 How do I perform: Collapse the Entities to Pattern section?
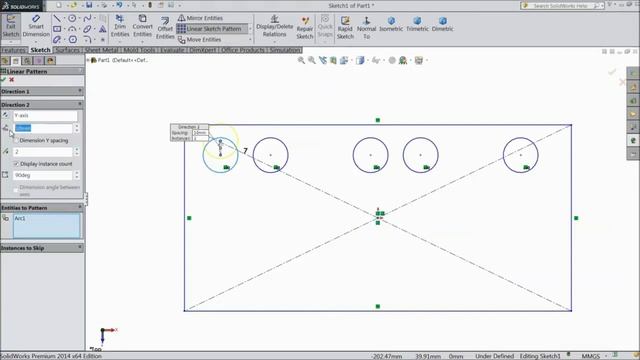click(42, 208)
